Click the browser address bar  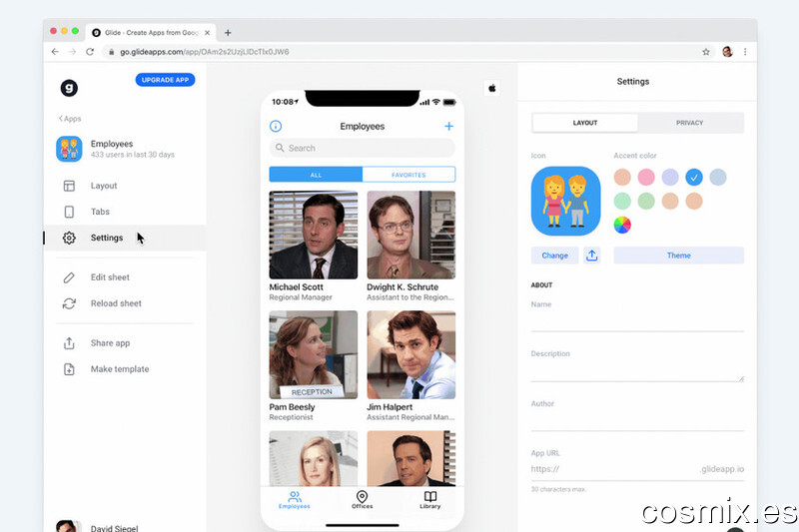point(402,52)
